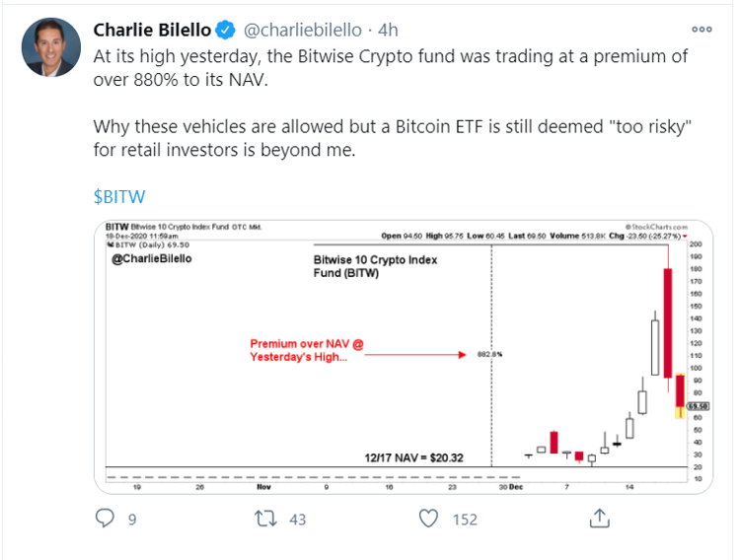This screenshot has height=560, width=742.
Task: Click the red Premium over NAV annotation
Action: [306, 350]
